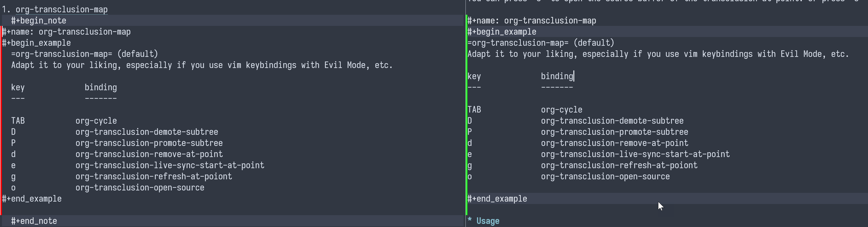Collapse the "* Usage" heading
The image size is (868, 227).
487,221
